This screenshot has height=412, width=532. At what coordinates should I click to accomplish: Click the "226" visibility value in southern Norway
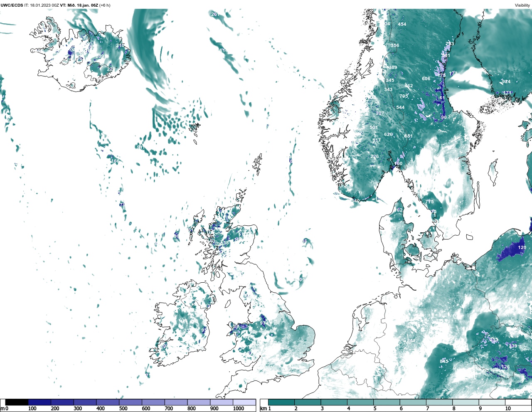pos(374,156)
